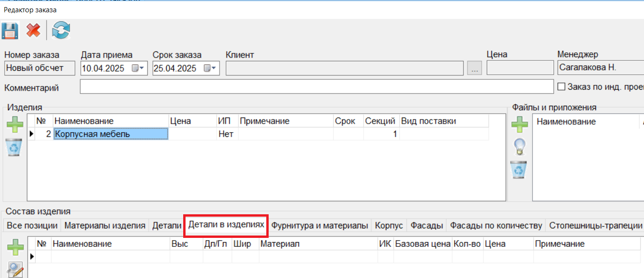
Task: Add a file in Файлы и приложения
Action: [520, 125]
